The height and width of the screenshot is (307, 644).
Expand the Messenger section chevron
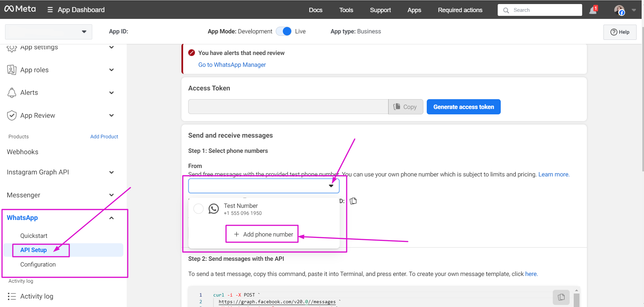pyautogui.click(x=112, y=195)
